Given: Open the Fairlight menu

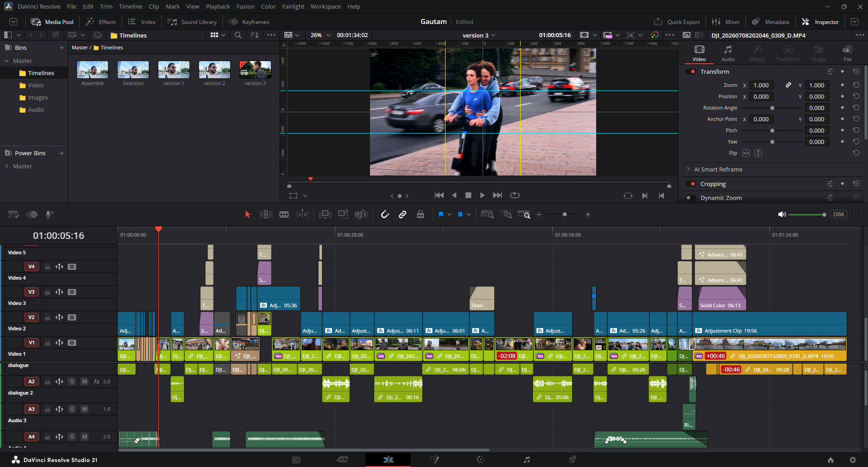Looking at the screenshot, I should [x=293, y=6].
